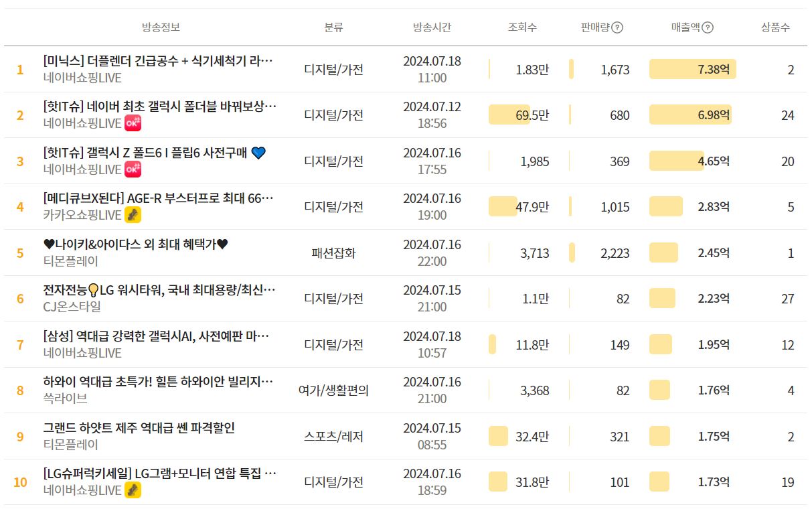Open the 나이키&아이다스 broadcast link
Screen dimensions: 812x509
coord(136,244)
